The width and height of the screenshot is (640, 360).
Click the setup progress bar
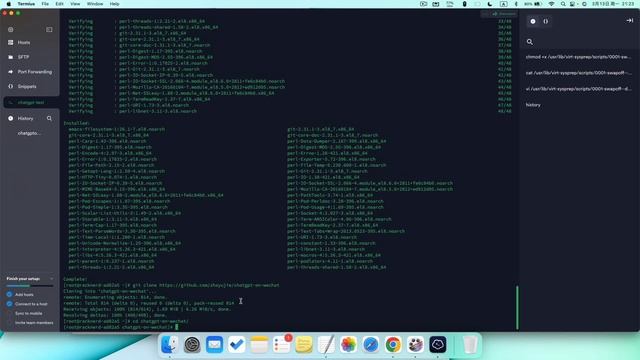pyautogui.click(x=30, y=286)
